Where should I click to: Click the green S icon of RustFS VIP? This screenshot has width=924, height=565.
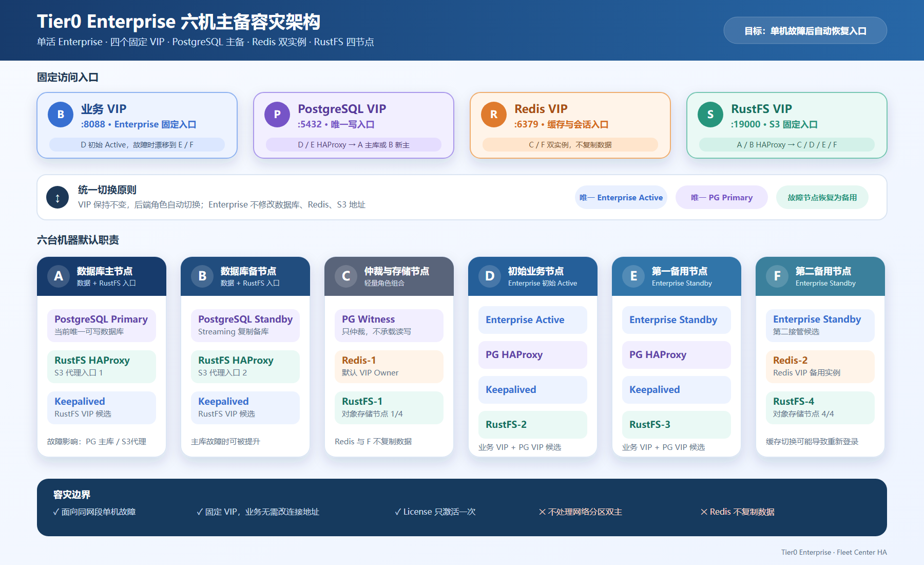point(710,115)
